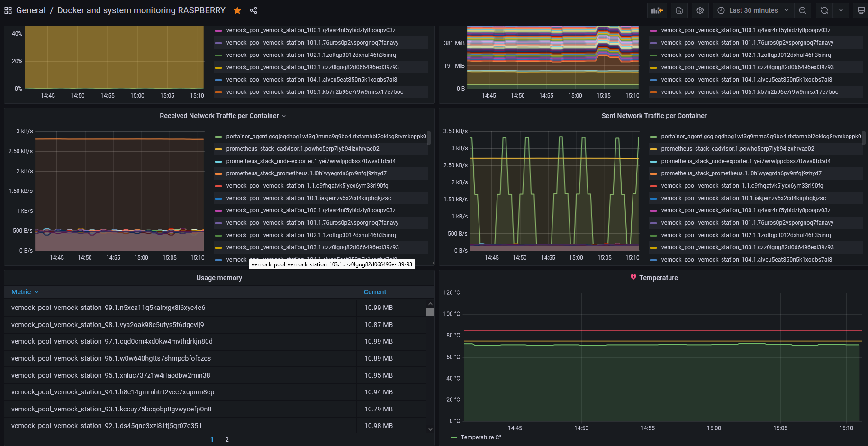Toggle prometheus_stack_cadvisor series in Received legend

click(303, 149)
